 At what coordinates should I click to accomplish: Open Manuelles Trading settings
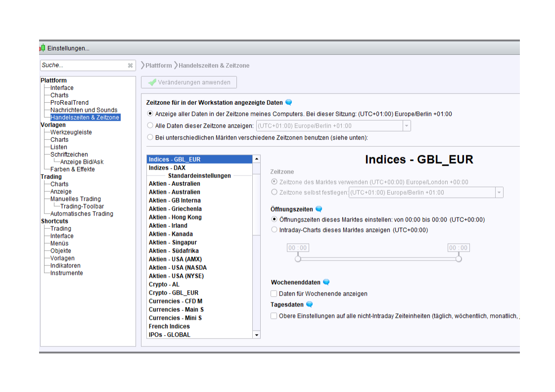pyautogui.click(x=75, y=199)
